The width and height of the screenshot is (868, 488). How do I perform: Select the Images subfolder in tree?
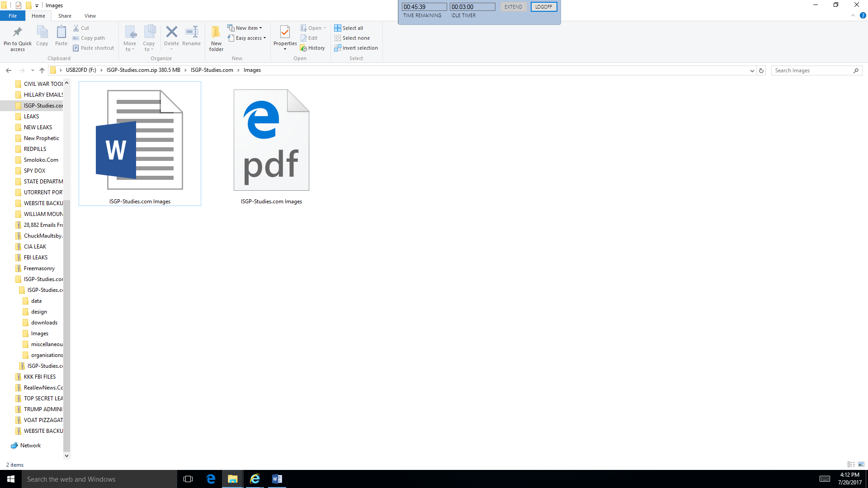[x=36, y=333]
